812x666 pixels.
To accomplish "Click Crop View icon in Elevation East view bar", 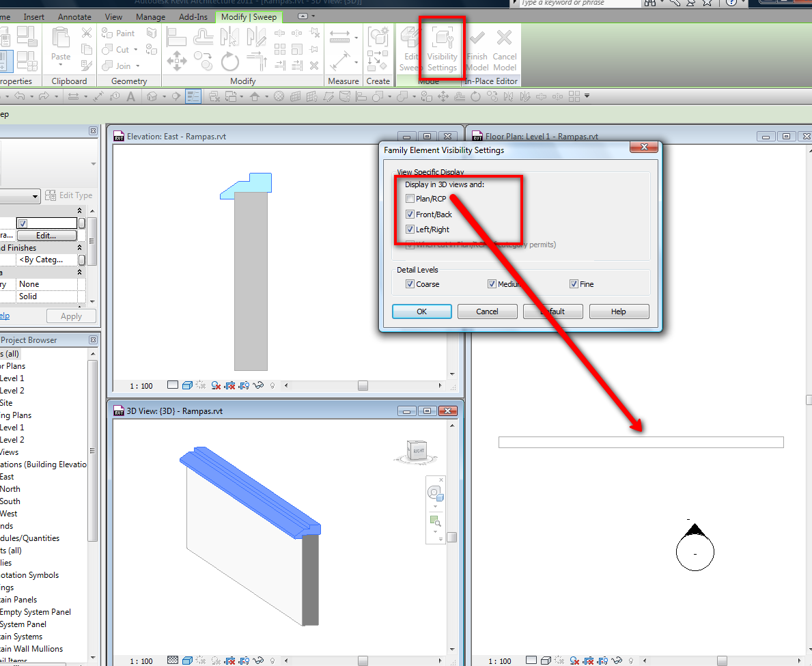I will (x=230, y=385).
